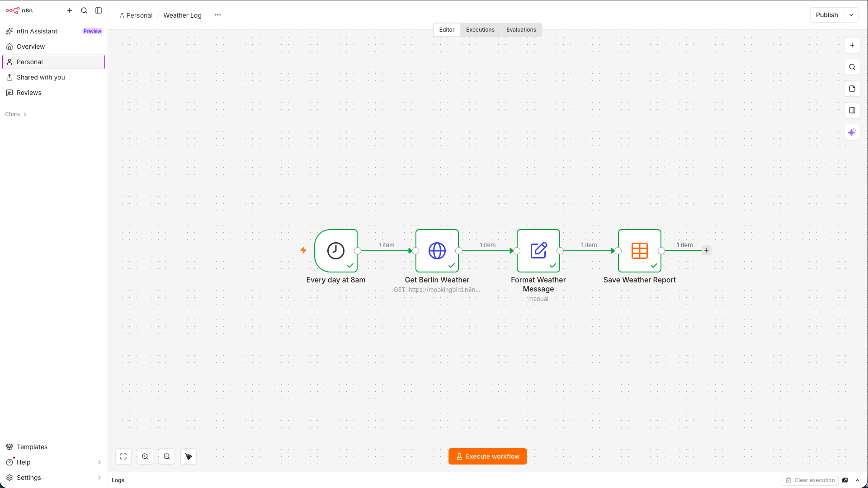Toggle the right side panel icon
Screen dimensions: 868x488
[x=852, y=110]
